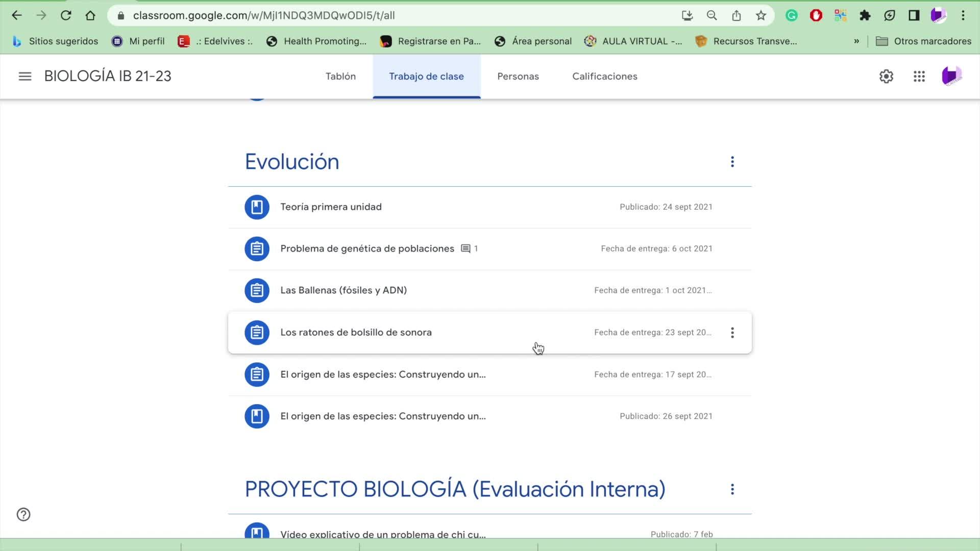The height and width of the screenshot is (551, 980).
Task: Bookmark page with the star icon
Action: [x=761, y=15]
